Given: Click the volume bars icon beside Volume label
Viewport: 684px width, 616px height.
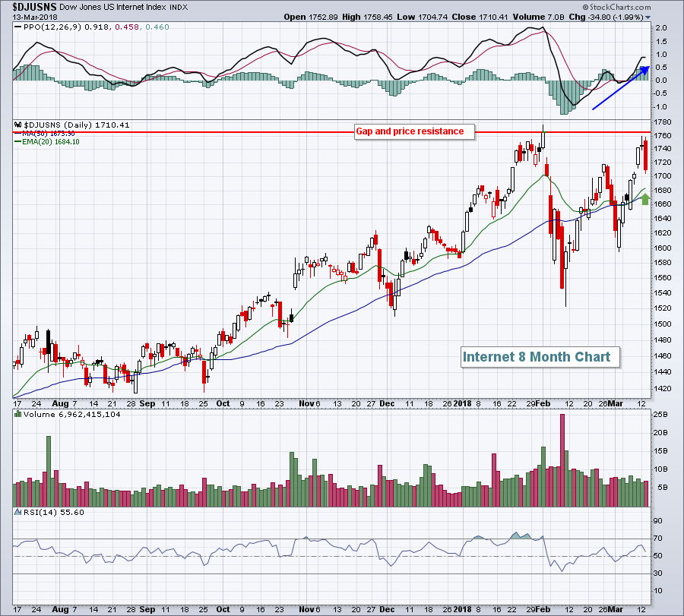Looking at the screenshot, I should (x=18, y=414).
